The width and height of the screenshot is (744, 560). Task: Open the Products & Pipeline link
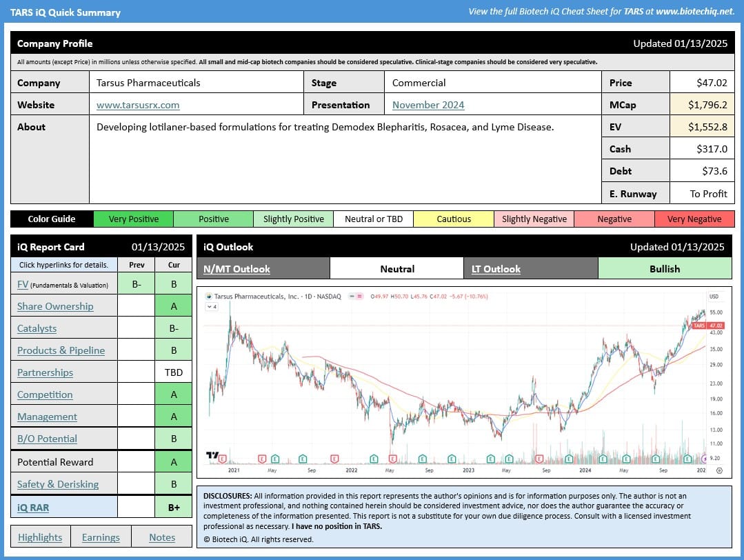click(x=61, y=350)
